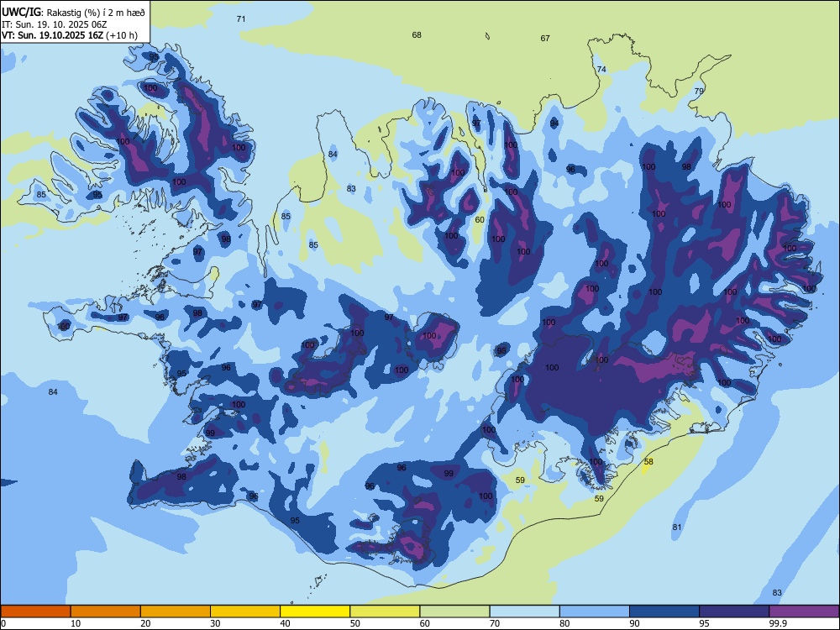This screenshot has height=630, width=840.
Task: Select the bright yellow 40–50 legend swatch
Action: [315, 612]
